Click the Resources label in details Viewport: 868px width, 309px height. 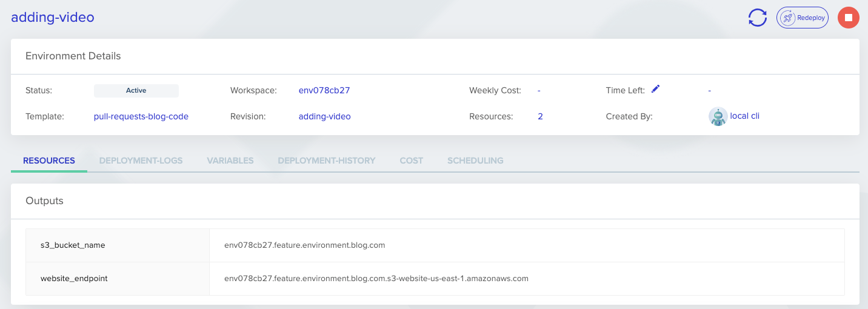pyautogui.click(x=491, y=116)
